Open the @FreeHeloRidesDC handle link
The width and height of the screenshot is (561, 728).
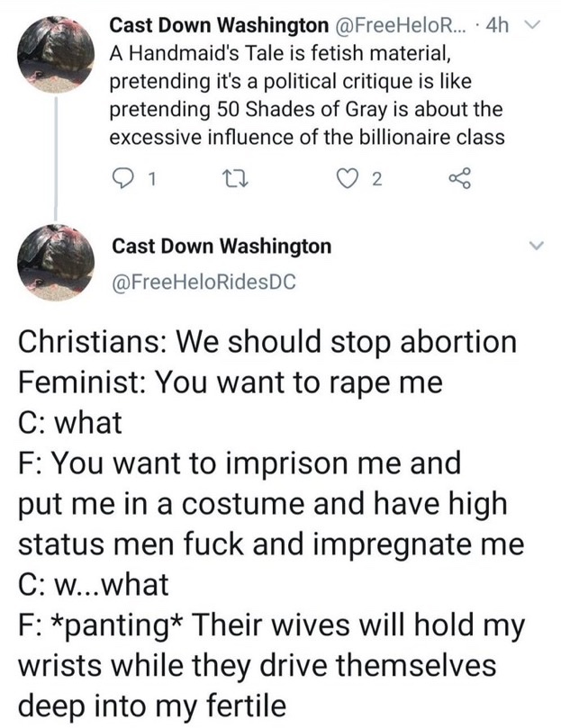(204, 282)
